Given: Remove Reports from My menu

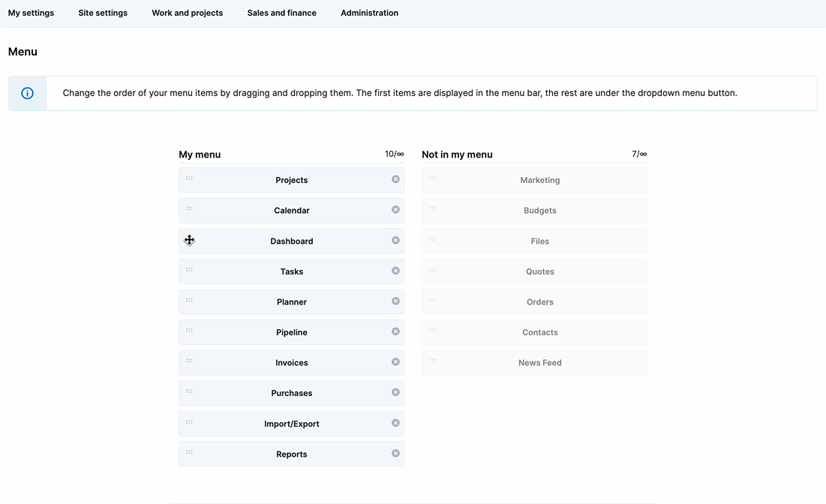Looking at the screenshot, I should click(395, 454).
